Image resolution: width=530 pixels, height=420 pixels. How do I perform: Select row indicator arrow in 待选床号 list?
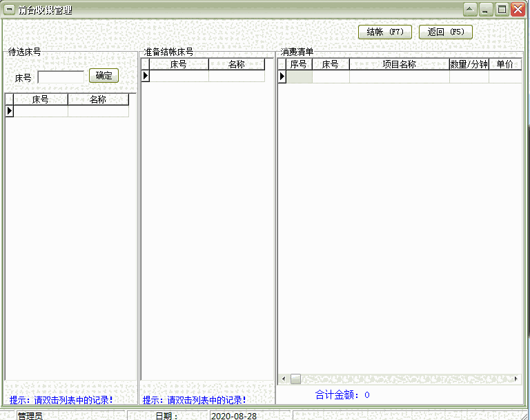click(x=10, y=111)
